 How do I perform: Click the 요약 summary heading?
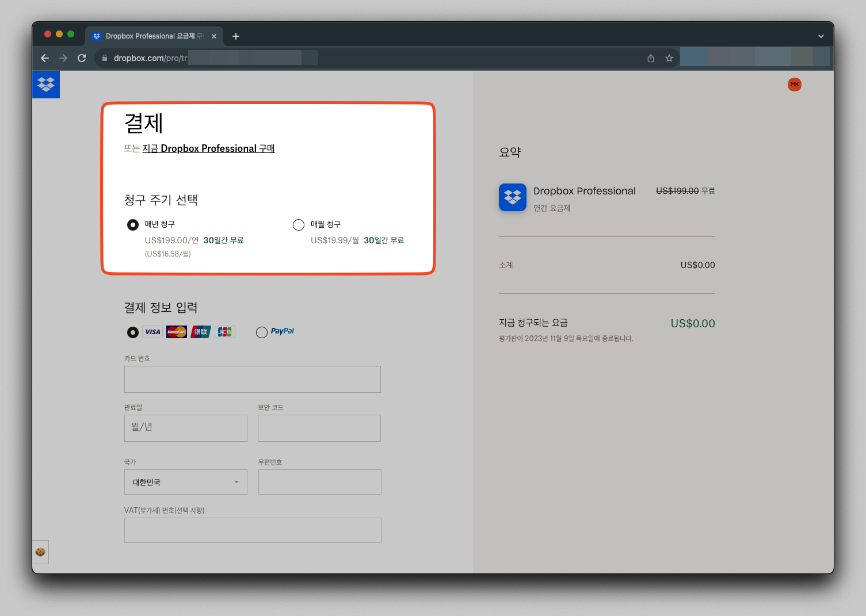510,152
